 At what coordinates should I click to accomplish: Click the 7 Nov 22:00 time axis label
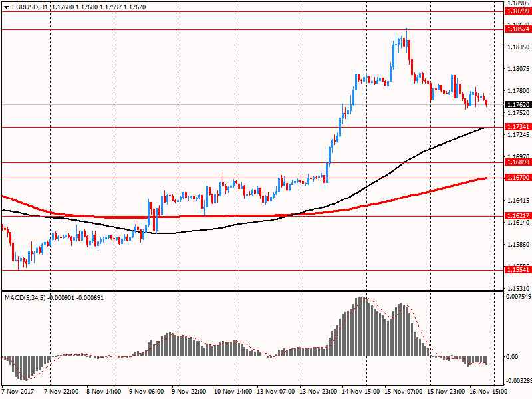[x=61, y=392]
